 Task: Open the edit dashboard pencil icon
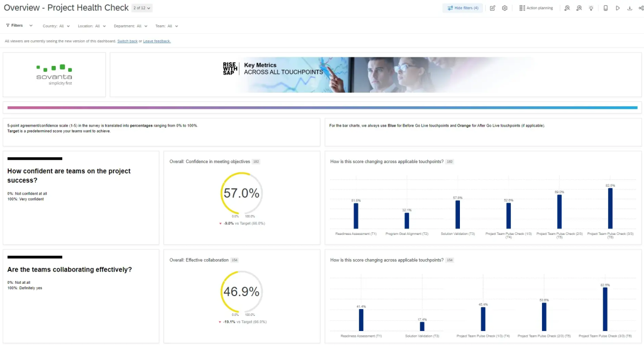tap(493, 8)
